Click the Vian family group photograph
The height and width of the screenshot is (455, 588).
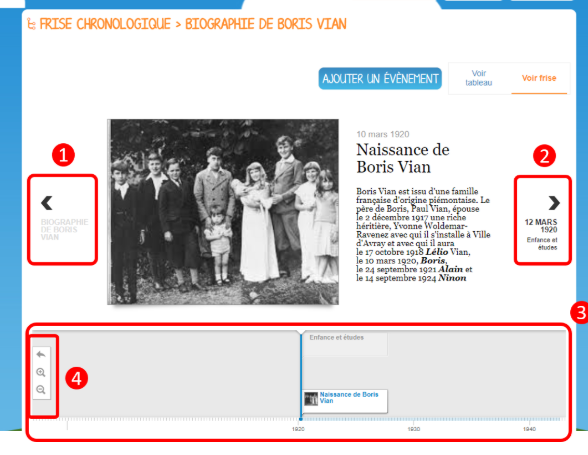223,212
